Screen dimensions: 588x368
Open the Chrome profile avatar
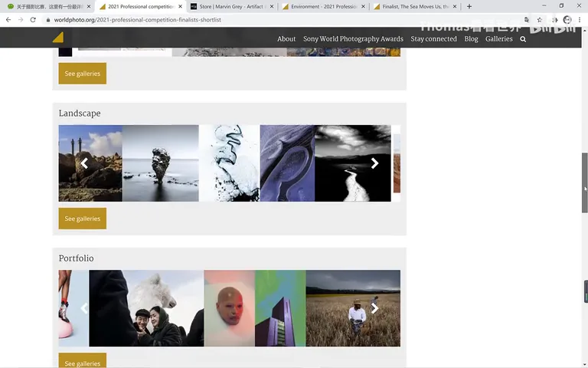pos(567,20)
